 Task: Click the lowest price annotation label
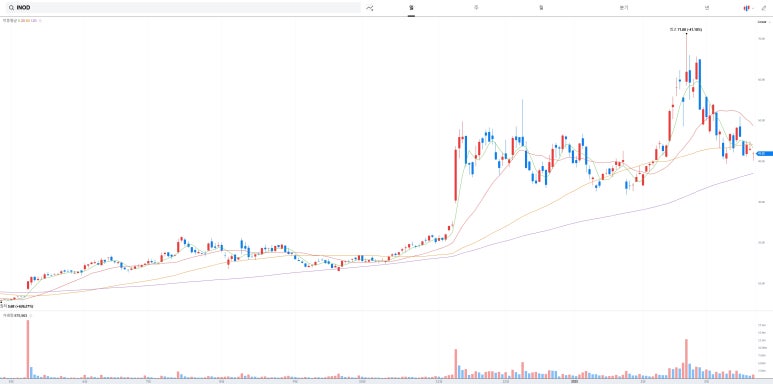(17, 306)
